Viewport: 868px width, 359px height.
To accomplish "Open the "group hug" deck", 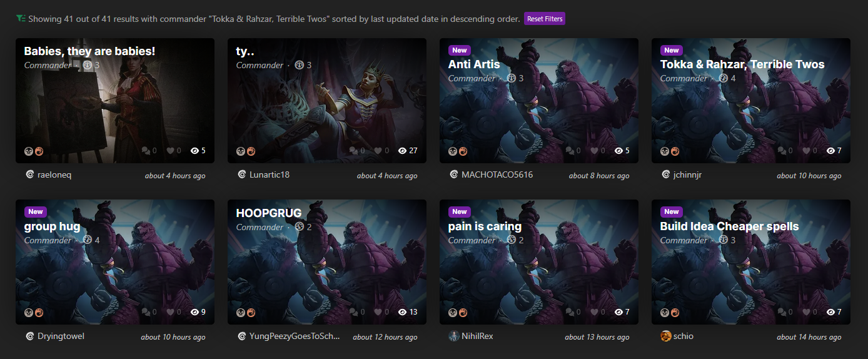I will tap(53, 226).
